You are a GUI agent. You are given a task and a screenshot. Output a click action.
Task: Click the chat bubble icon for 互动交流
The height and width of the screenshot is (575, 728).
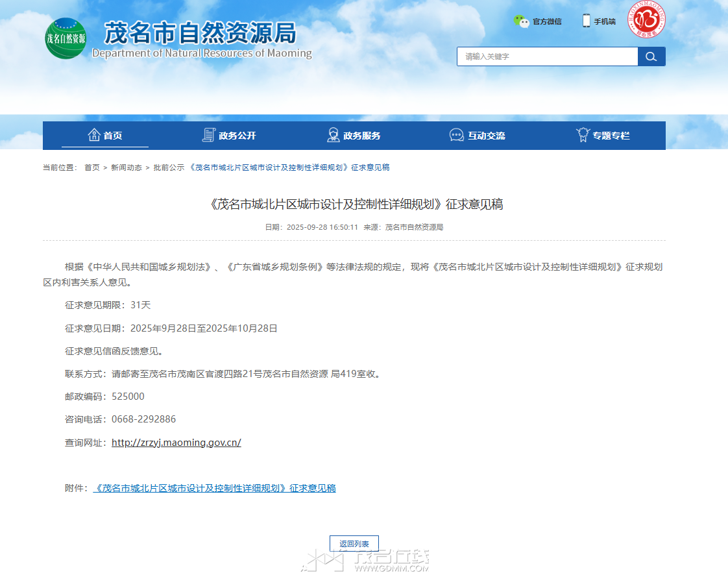457,135
